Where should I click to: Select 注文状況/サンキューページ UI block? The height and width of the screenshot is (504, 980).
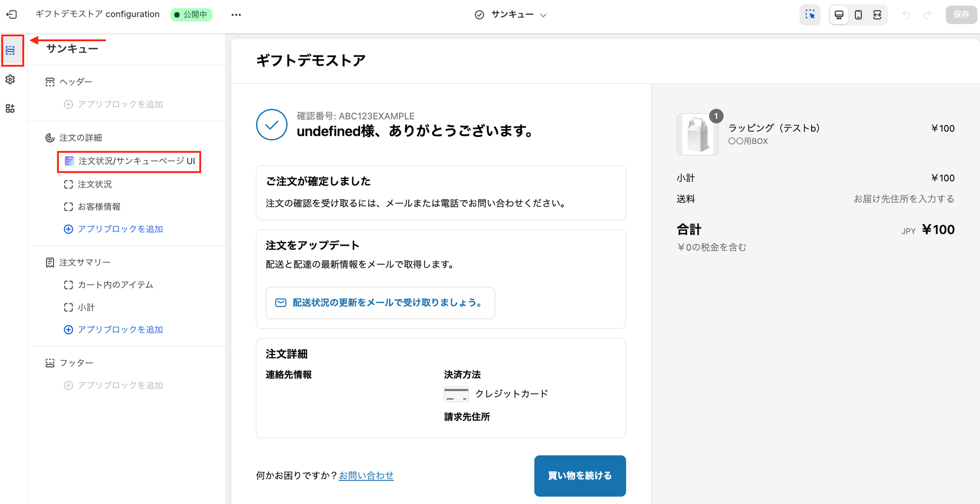click(136, 161)
